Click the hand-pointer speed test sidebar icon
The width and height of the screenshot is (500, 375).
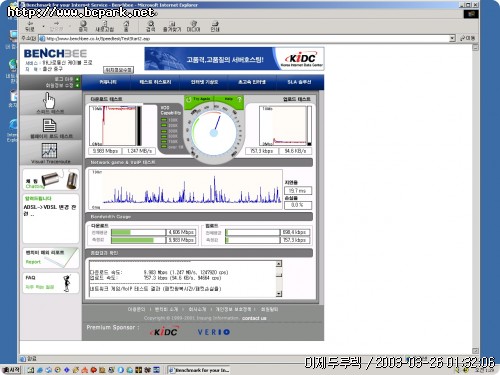(50, 100)
